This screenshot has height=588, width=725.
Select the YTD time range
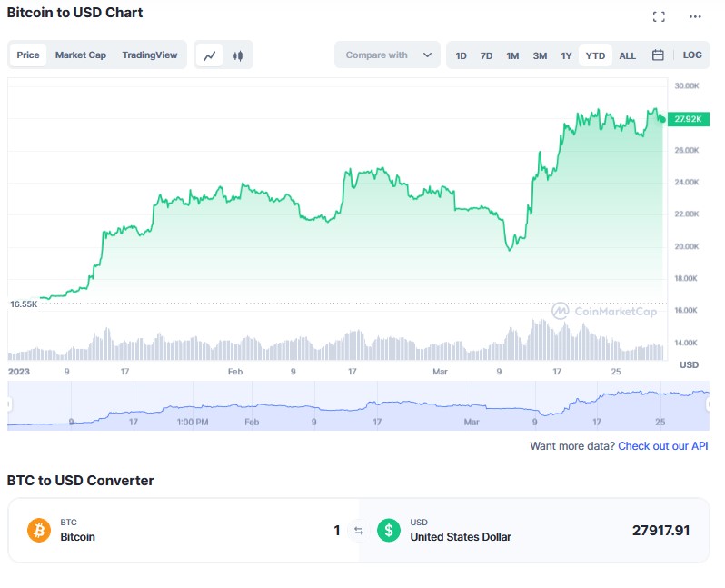click(595, 55)
